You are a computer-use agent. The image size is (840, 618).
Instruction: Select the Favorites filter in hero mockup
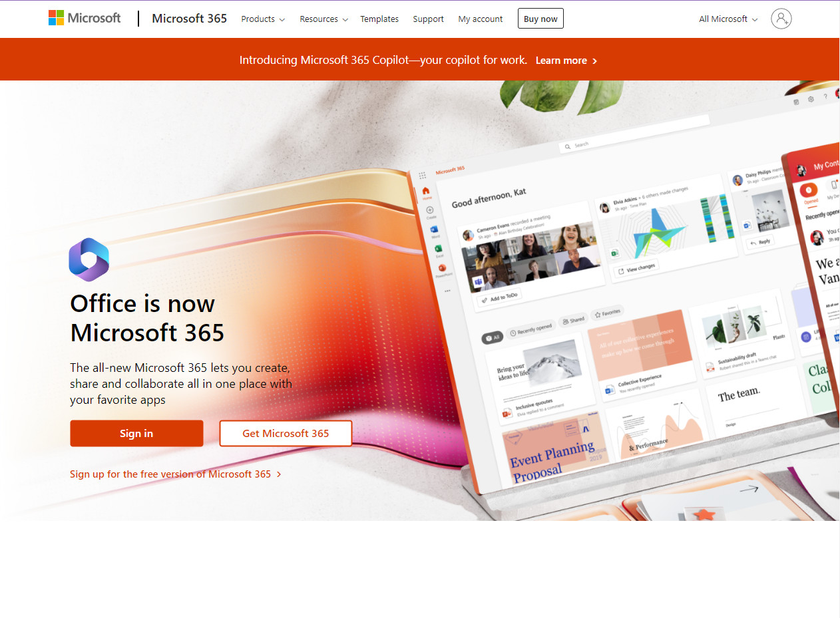(607, 312)
